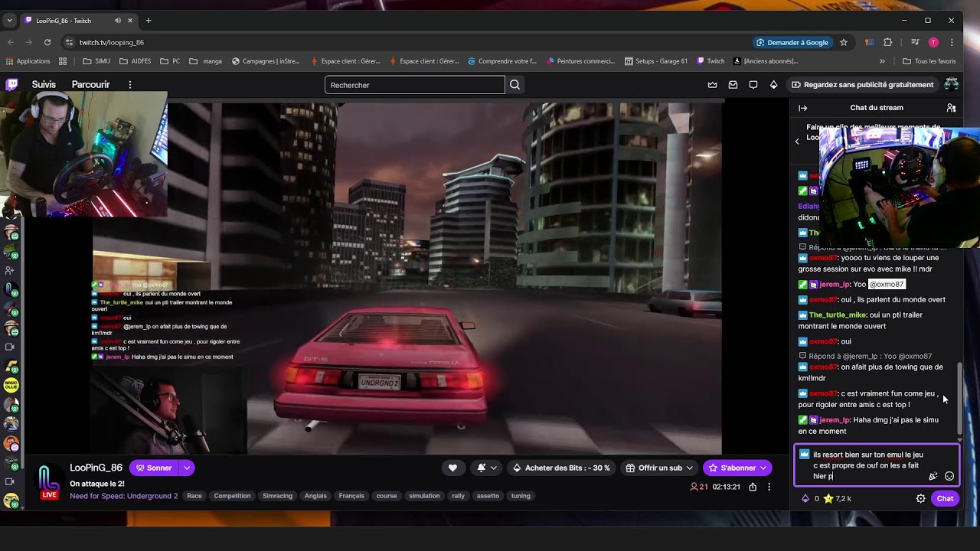This screenshot has width=980, height=551.
Task: Open the Parcourir page
Action: (91, 85)
